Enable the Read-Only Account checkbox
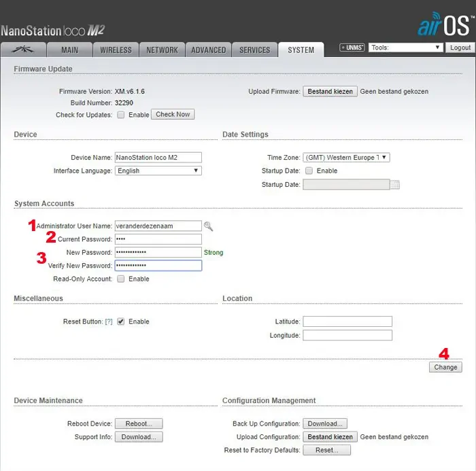 [x=121, y=279]
